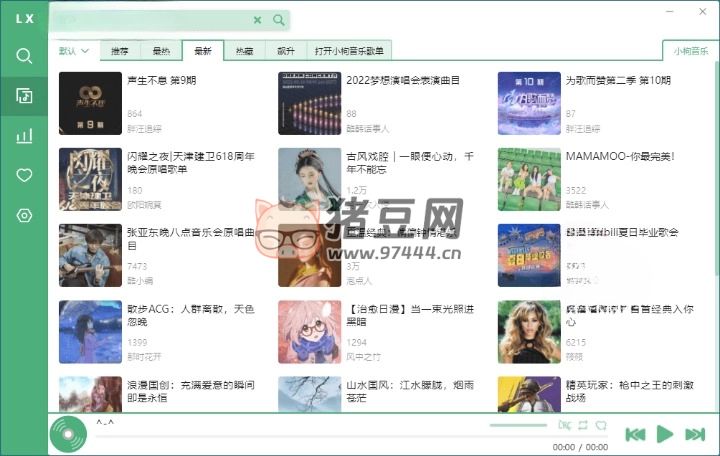This screenshot has width=720, height=456.
Task: Click 打开小枸音乐歌单 button
Action: [349, 51]
